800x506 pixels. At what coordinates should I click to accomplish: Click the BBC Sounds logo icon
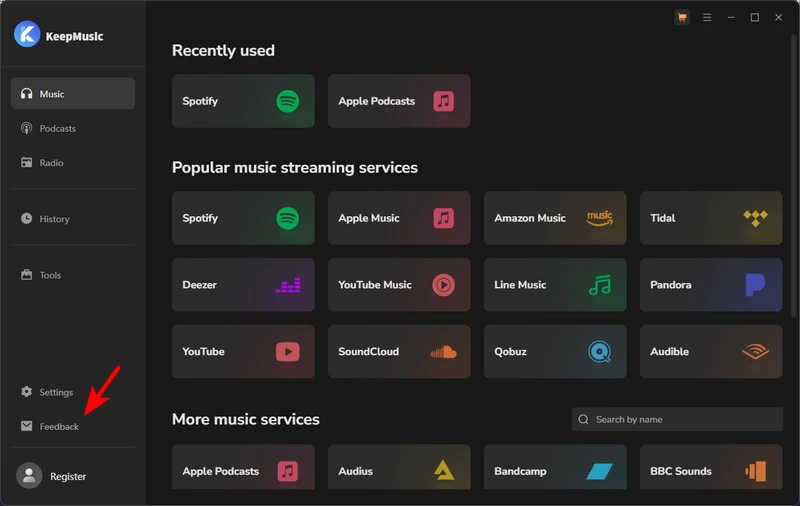tap(756, 471)
